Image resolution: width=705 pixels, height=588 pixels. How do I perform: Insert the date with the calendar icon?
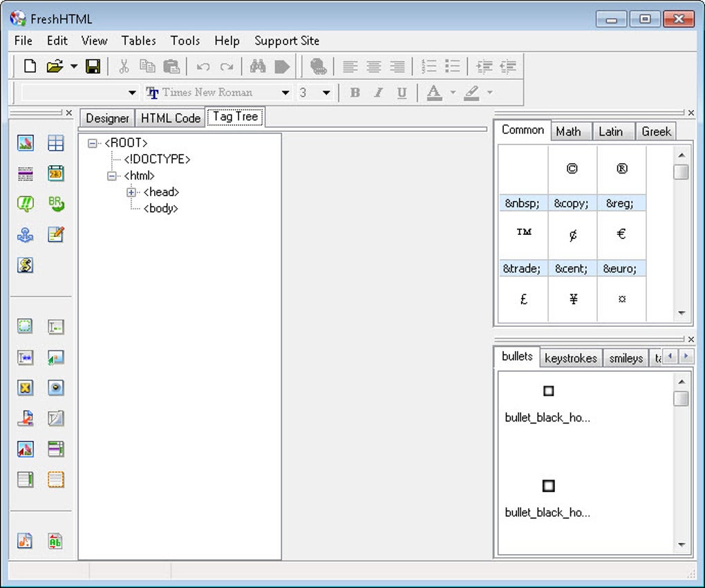[56, 173]
